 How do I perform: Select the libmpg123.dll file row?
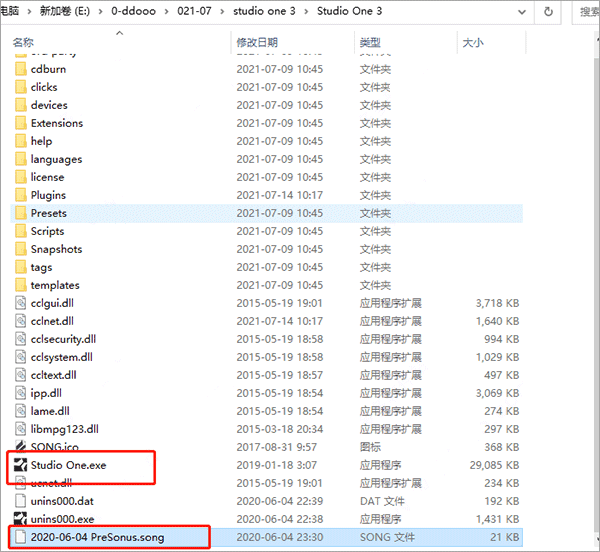pyautogui.click(x=65, y=429)
